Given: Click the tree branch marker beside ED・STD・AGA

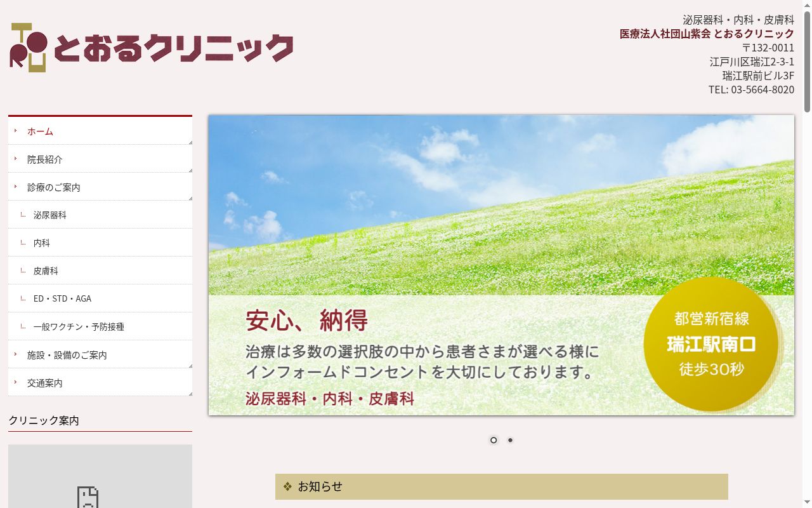Looking at the screenshot, I should click(23, 298).
